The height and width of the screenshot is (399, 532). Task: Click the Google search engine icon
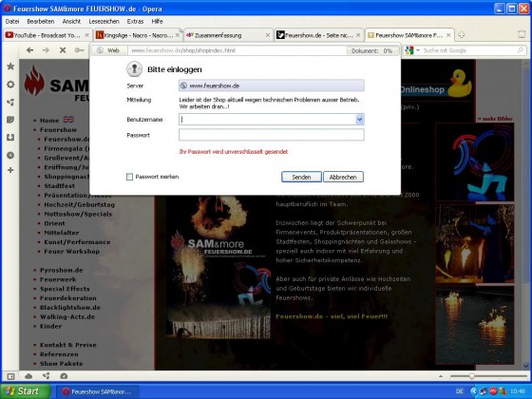pyautogui.click(x=409, y=50)
